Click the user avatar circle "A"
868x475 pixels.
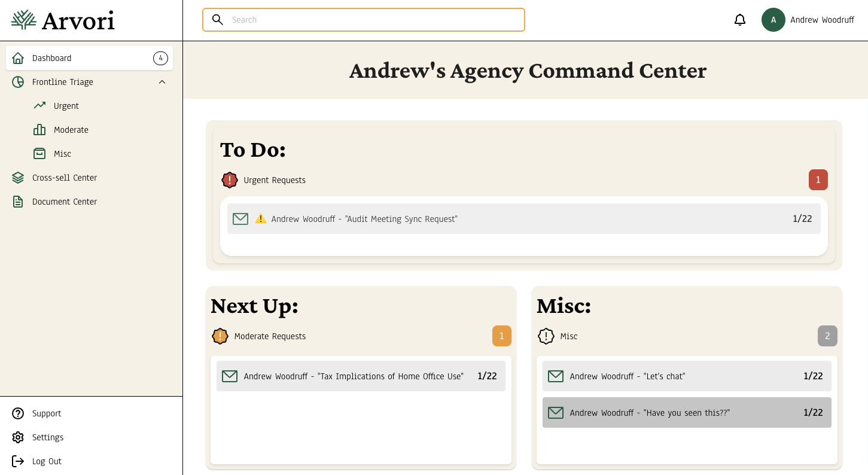(773, 20)
